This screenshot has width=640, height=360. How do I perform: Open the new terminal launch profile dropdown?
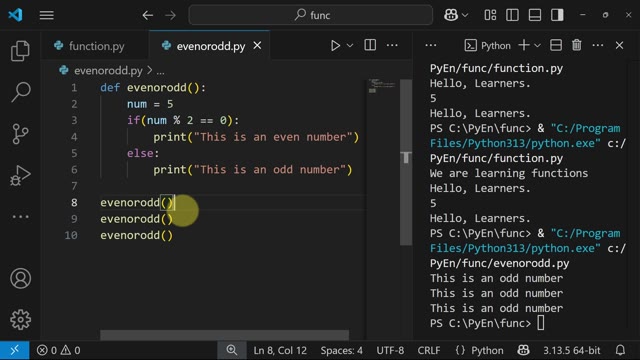coord(538,46)
